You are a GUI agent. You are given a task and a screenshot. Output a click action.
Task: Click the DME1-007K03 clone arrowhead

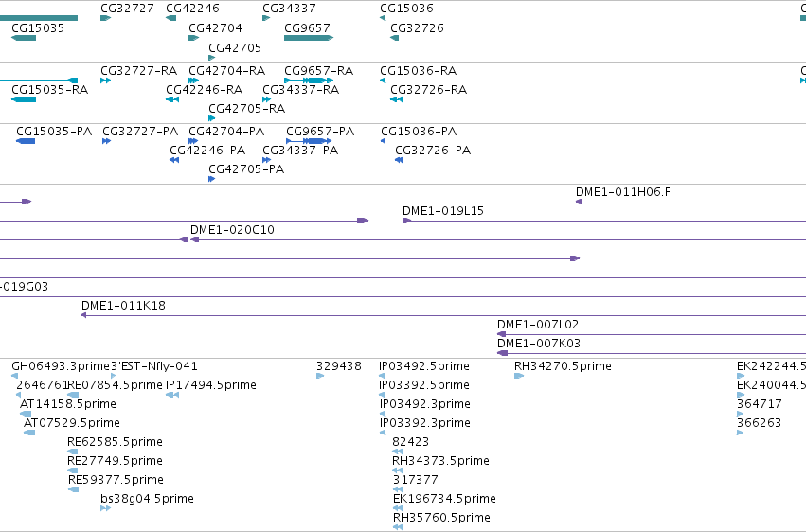502,353
